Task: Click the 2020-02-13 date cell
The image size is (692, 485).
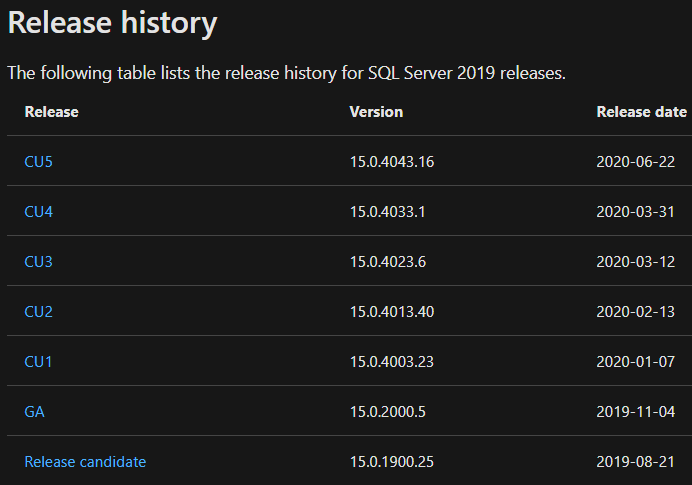Action: click(x=635, y=312)
